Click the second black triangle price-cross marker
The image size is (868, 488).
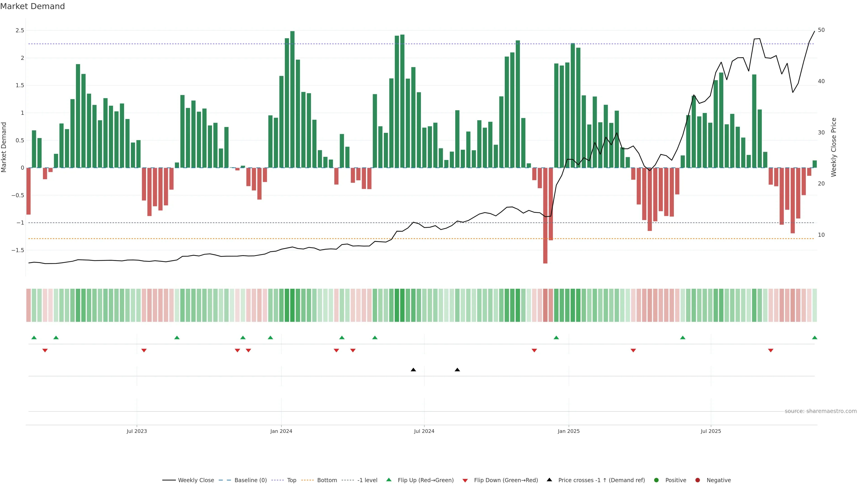click(x=457, y=370)
